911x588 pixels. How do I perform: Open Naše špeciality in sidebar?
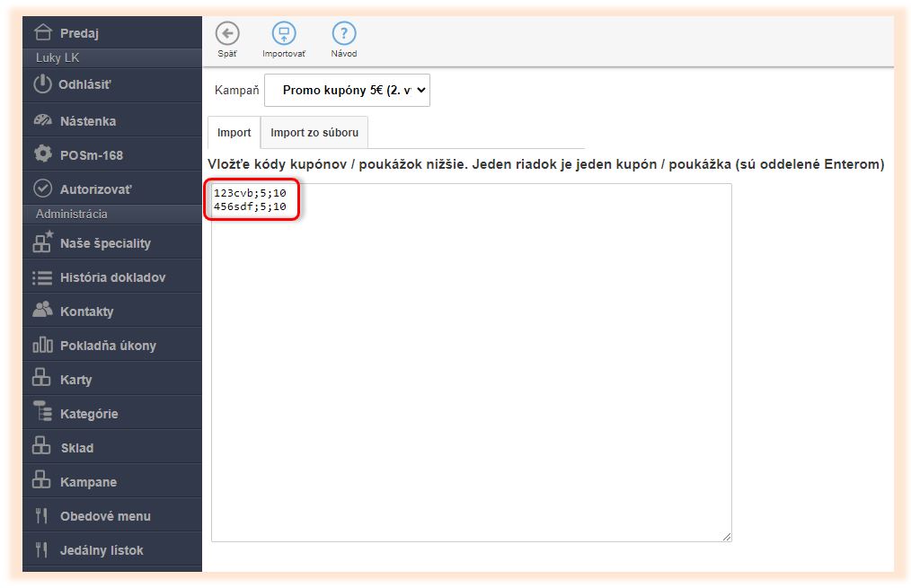point(104,243)
